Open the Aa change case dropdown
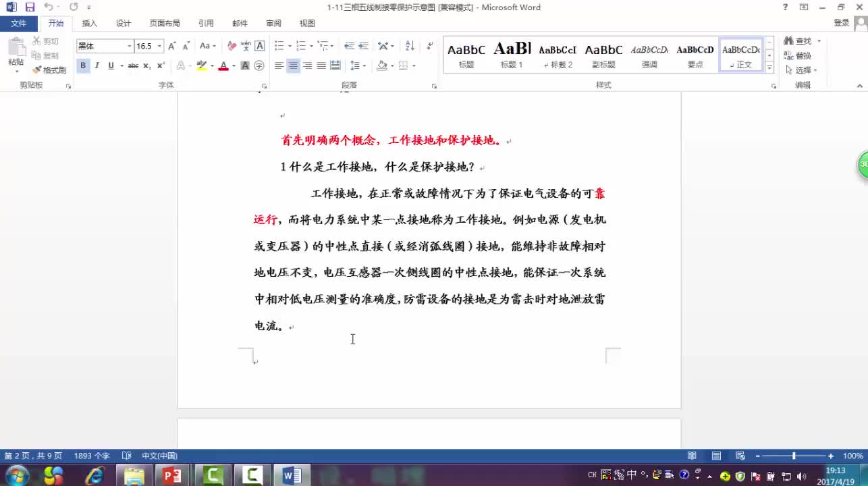 pos(208,46)
